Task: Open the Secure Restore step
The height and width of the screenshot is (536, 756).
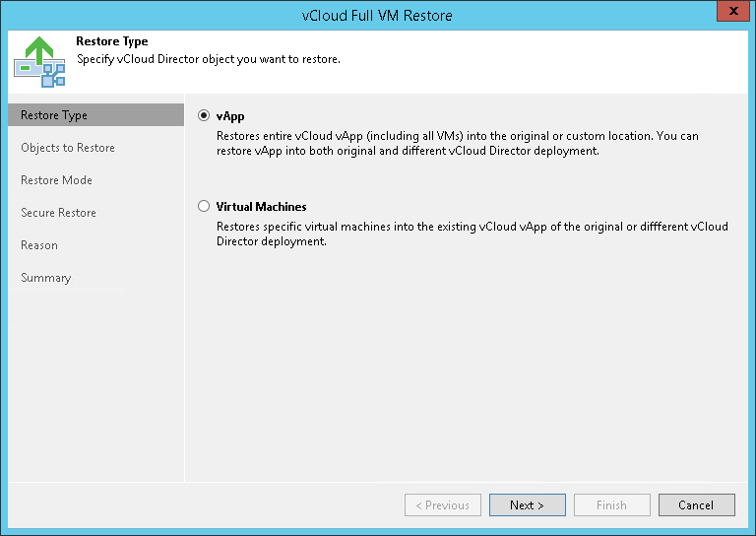Action: click(58, 213)
